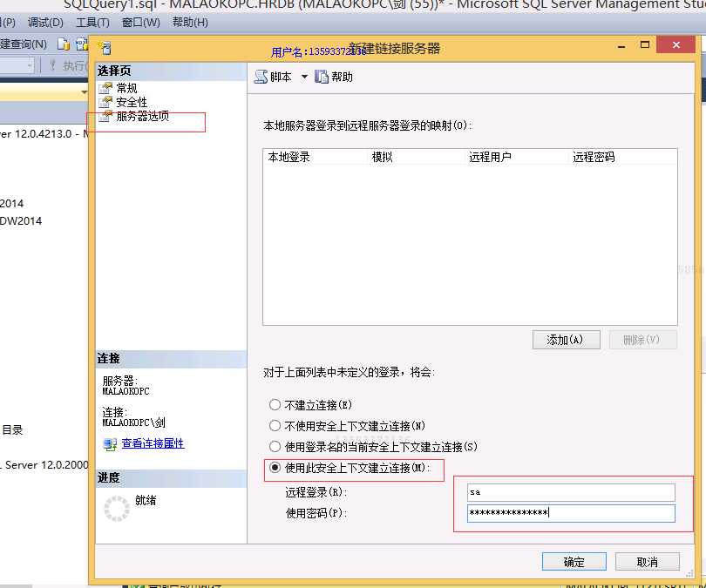Open 查看连接属性 link
Screen dimensions: 706x588
point(153,443)
